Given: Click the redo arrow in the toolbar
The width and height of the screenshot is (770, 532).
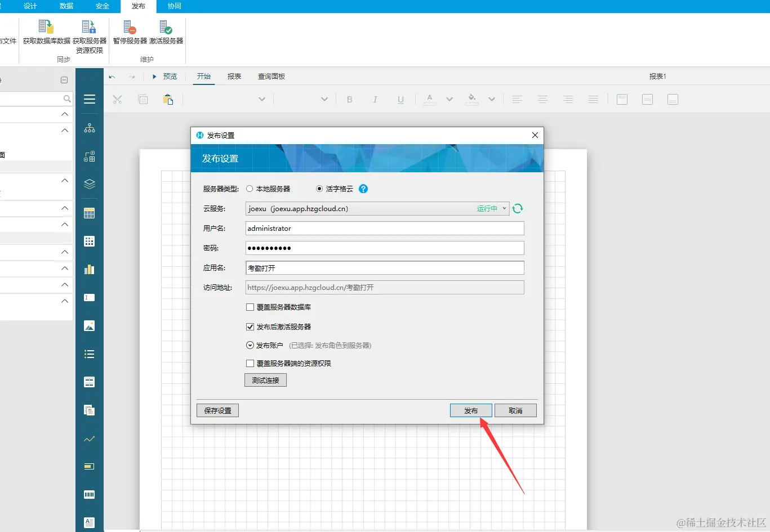Looking at the screenshot, I should (132, 77).
